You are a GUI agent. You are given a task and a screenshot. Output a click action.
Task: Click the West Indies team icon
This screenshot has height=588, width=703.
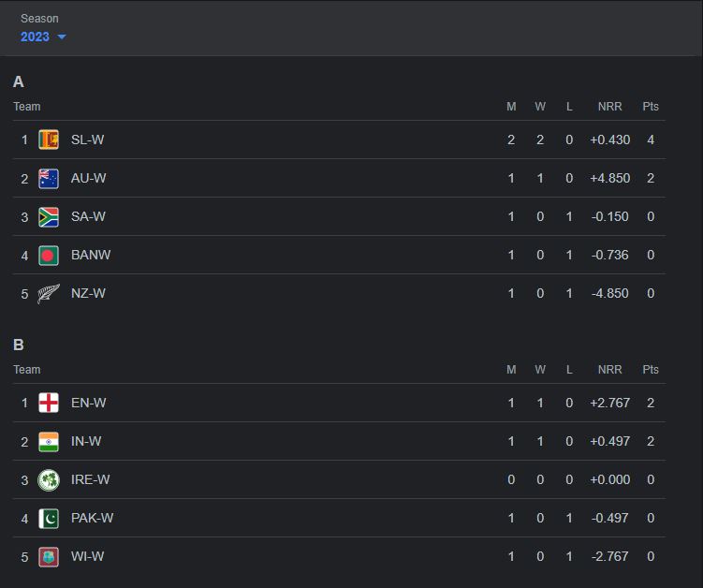click(x=49, y=556)
